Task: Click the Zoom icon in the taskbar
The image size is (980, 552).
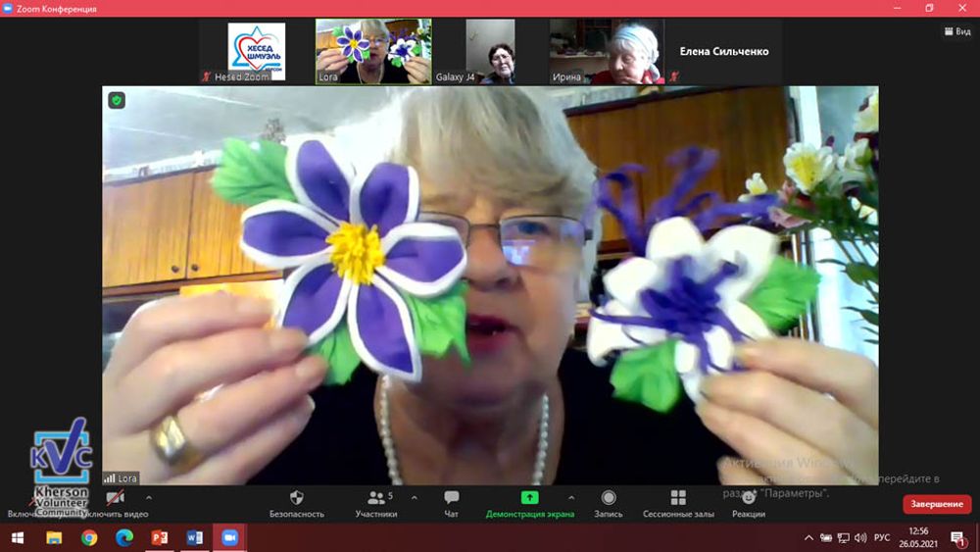Action: tap(229, 537)
